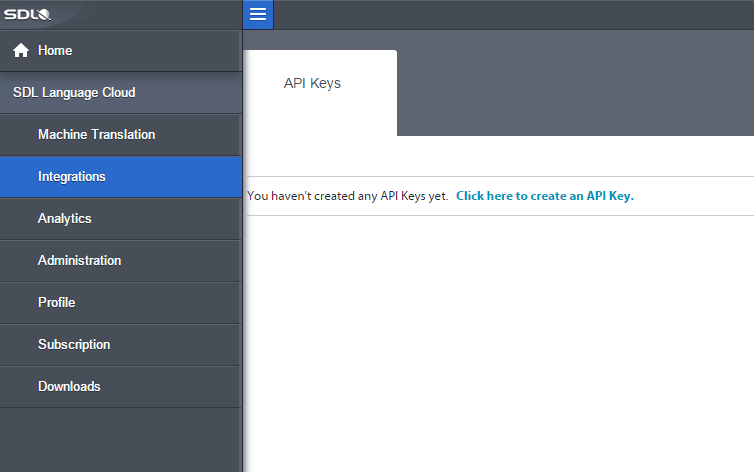Viewport: 754px width, 472px height.
Task: Click the house icon beside Home
Action: (x=20, y=51)
